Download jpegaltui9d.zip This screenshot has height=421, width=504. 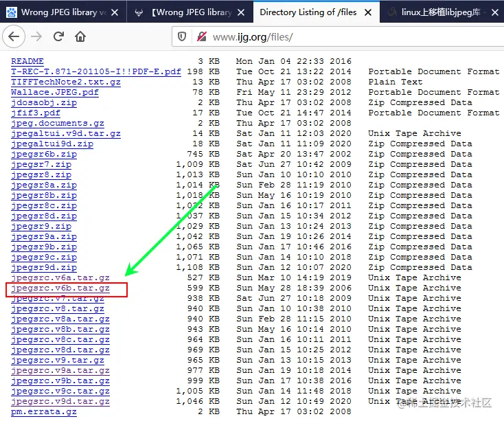[52, 144]
